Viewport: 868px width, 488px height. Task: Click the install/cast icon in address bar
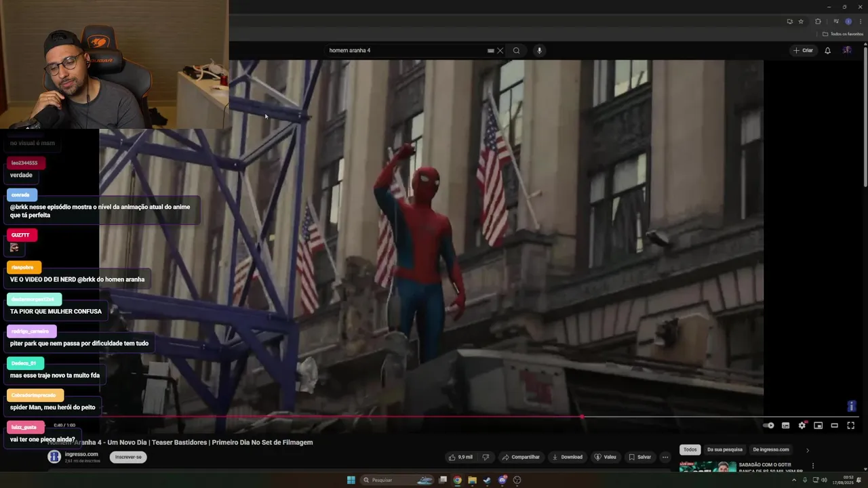pos(789,21)
